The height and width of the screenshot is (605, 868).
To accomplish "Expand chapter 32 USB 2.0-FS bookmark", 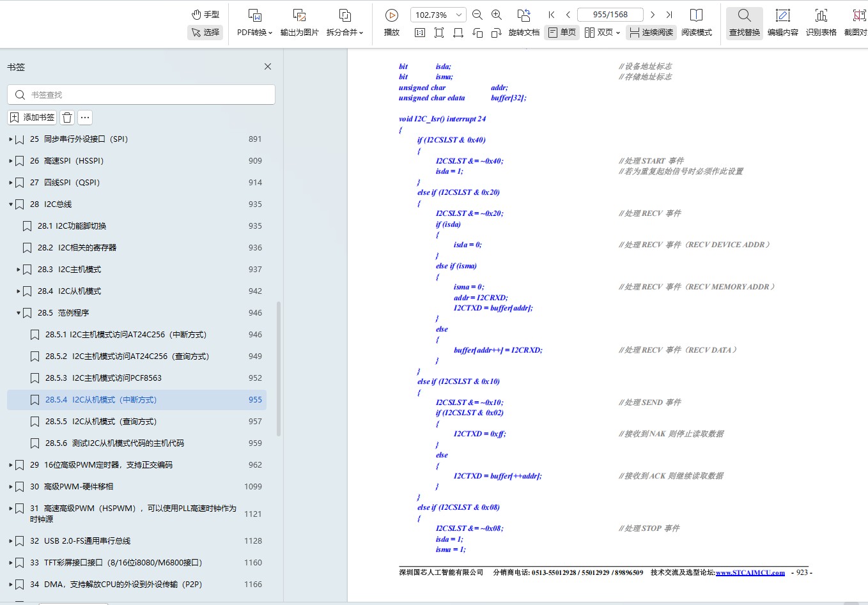I will click(x=10, y=541).
